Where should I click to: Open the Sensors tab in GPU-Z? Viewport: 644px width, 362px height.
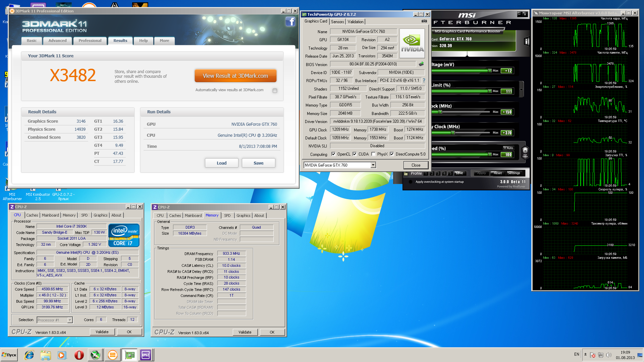337,22
